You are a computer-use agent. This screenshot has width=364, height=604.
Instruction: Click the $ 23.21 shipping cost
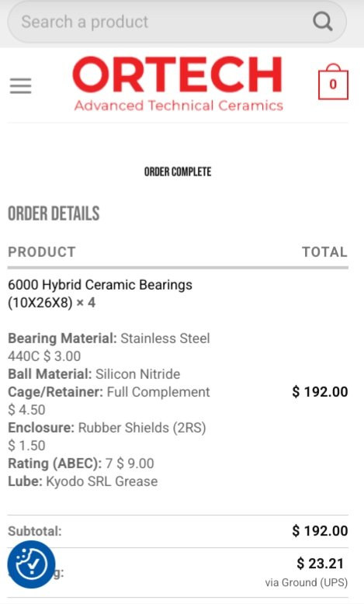pos(320,564)
